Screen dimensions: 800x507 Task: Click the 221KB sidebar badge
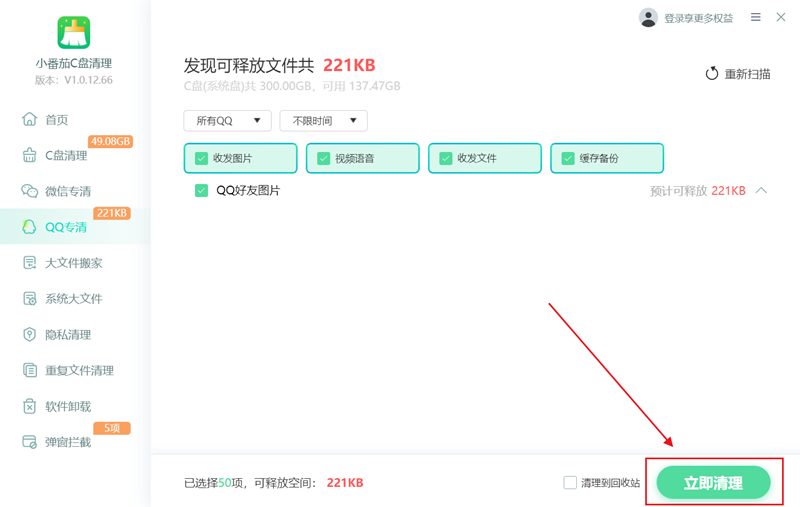coord(112,213)
